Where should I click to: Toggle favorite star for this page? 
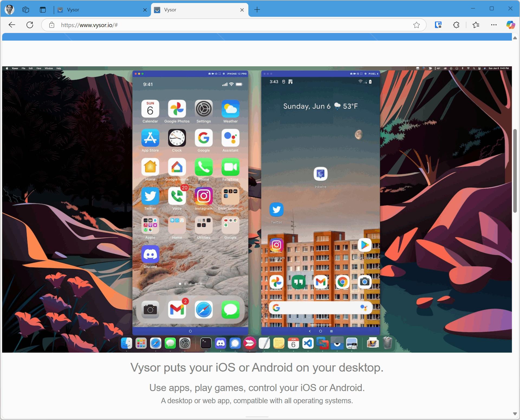click(416, 25)
